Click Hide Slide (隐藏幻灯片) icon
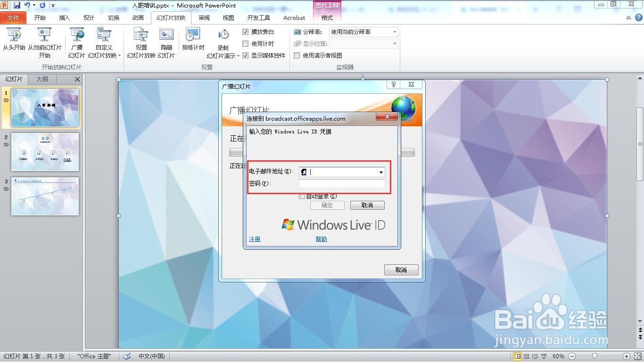644x362 pixels. [166, 34]
